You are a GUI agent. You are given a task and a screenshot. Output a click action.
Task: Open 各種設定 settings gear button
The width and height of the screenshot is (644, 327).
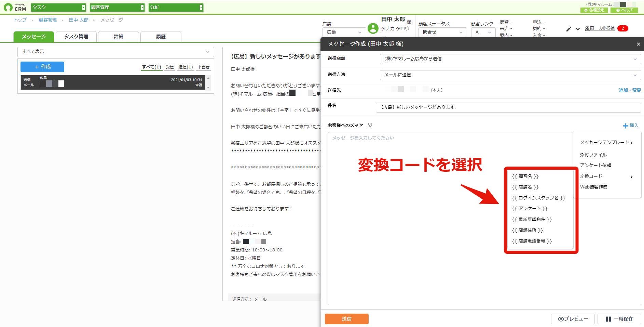pos(594,10)
